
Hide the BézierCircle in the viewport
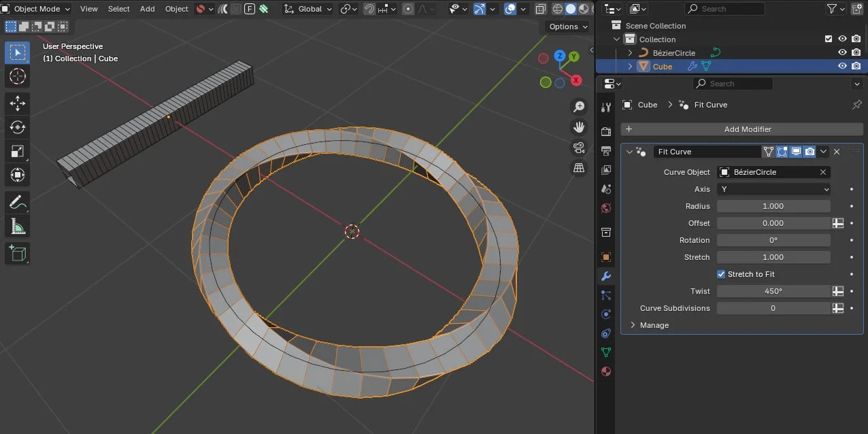point(842,52)
